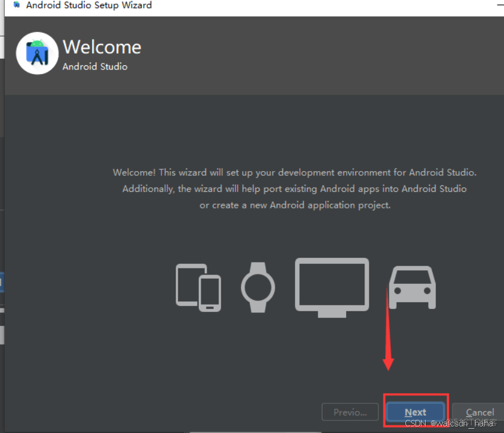Viewport: 504px width, 433px height.
Task: Click the title bar text 'Android Studio Setup Wizard'
Action: [x=83, y=5]
